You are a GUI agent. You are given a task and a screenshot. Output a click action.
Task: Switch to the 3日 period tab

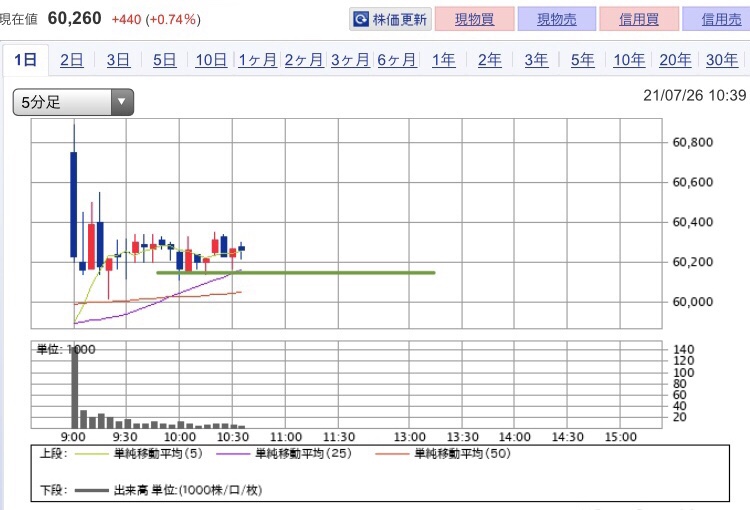click(118, 60)
